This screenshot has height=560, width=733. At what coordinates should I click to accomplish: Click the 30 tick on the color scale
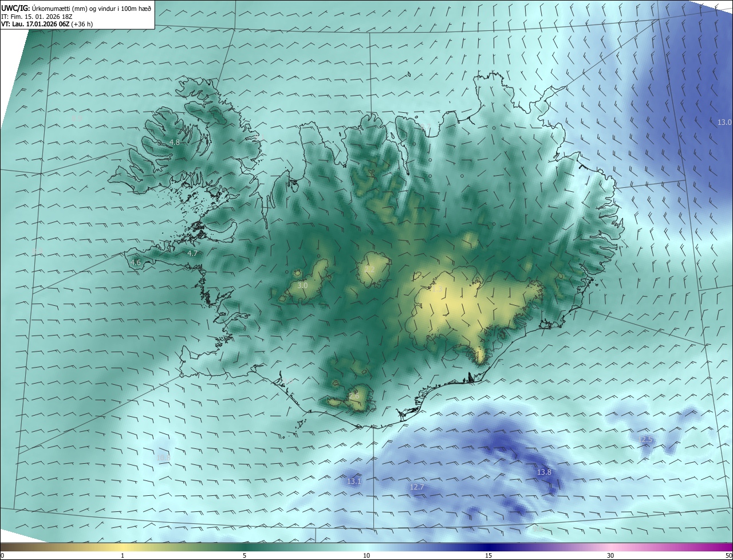(610, 555)
